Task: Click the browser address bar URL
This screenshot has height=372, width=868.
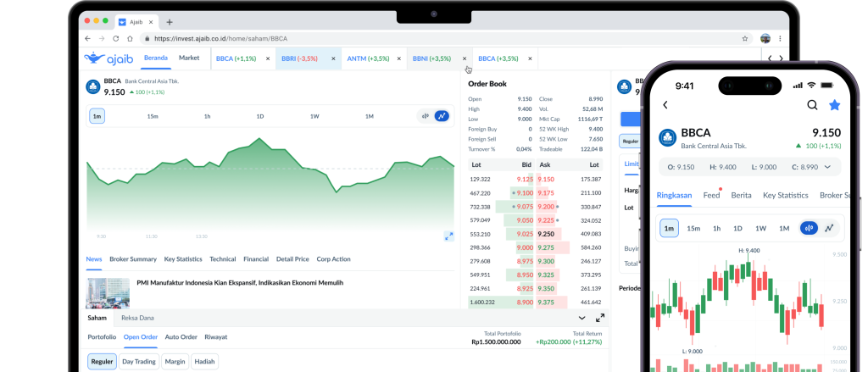Action: click(x=220, y=39)
